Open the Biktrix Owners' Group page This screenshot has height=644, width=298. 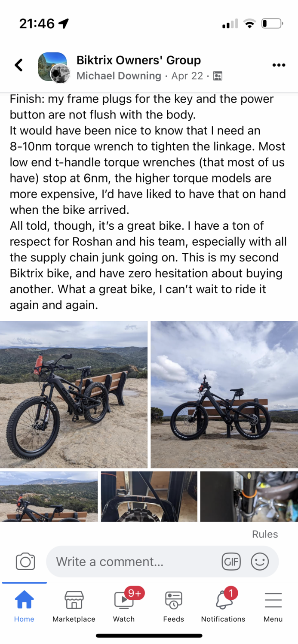click(138, 60)
